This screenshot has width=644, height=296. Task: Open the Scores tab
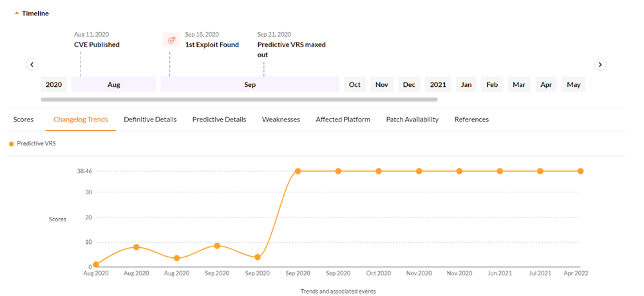click(23, 120)
